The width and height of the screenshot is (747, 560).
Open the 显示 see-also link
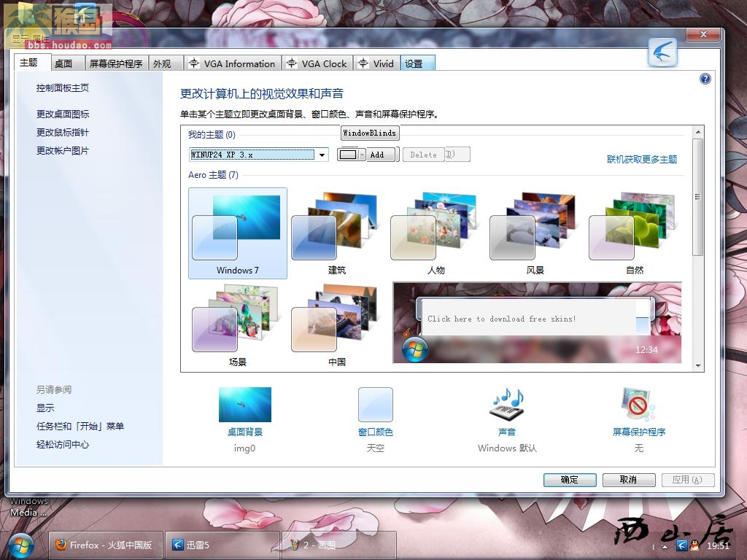click(45, 408)
